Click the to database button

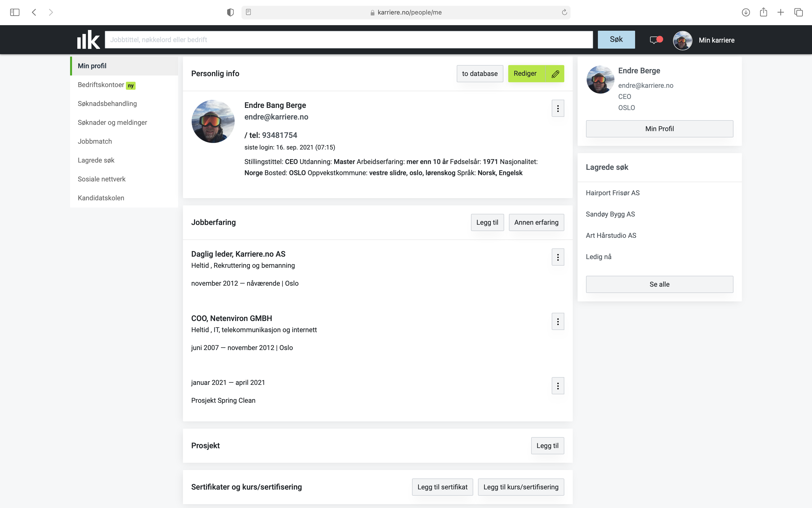click(x=479, y=74)
